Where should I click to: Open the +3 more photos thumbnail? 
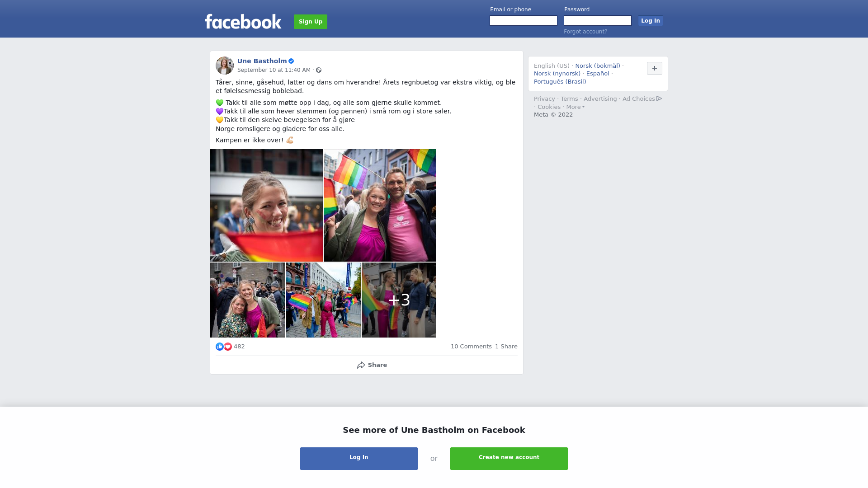click(399, 300)
